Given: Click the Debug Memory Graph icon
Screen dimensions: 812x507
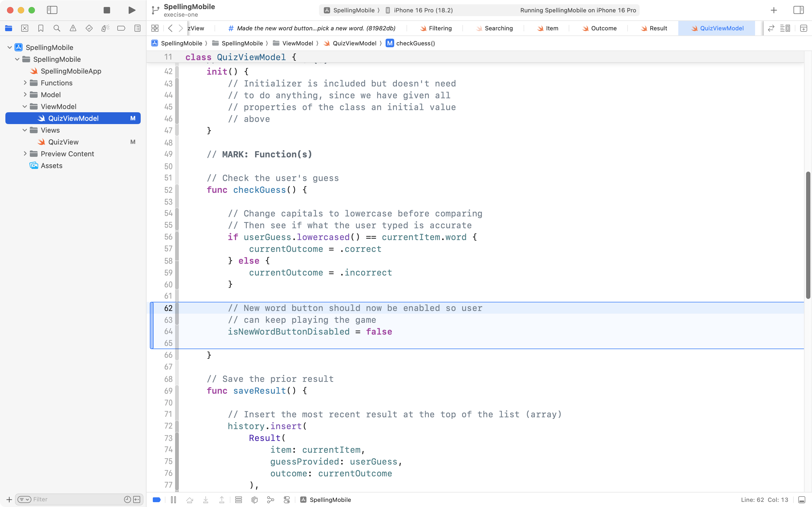Looking at the screenshot, I should pyautogui.click(x=270, y=500).
